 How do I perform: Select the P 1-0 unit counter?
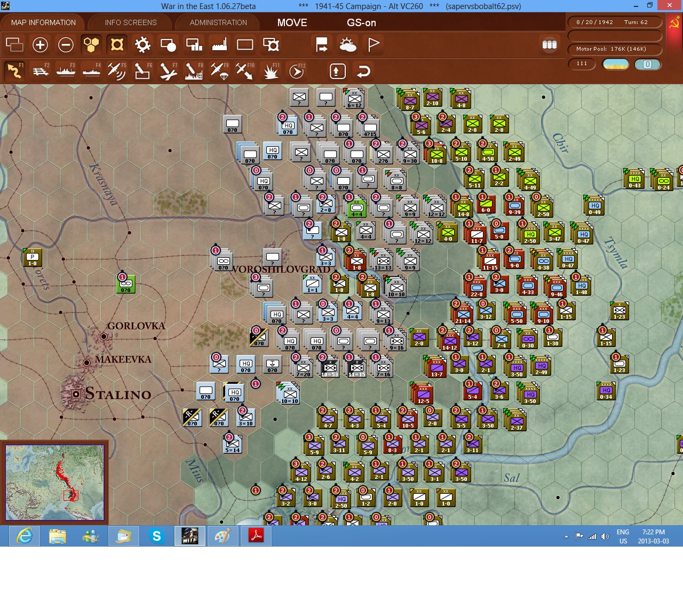33,257
